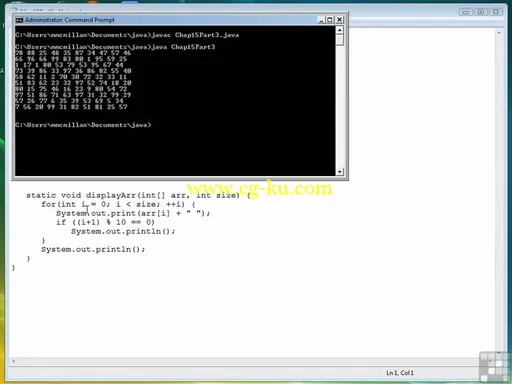Maximize the Command Prompt window

click(330, 20)
